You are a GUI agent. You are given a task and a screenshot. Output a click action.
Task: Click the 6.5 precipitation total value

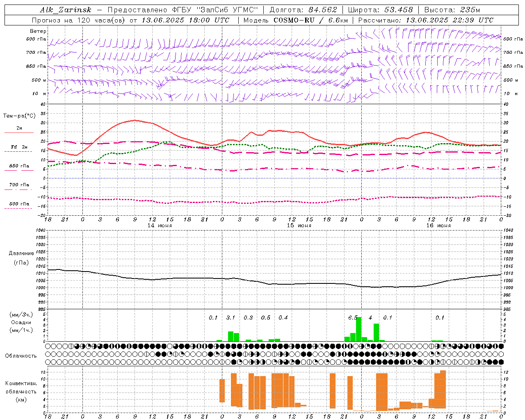(353, 318)
